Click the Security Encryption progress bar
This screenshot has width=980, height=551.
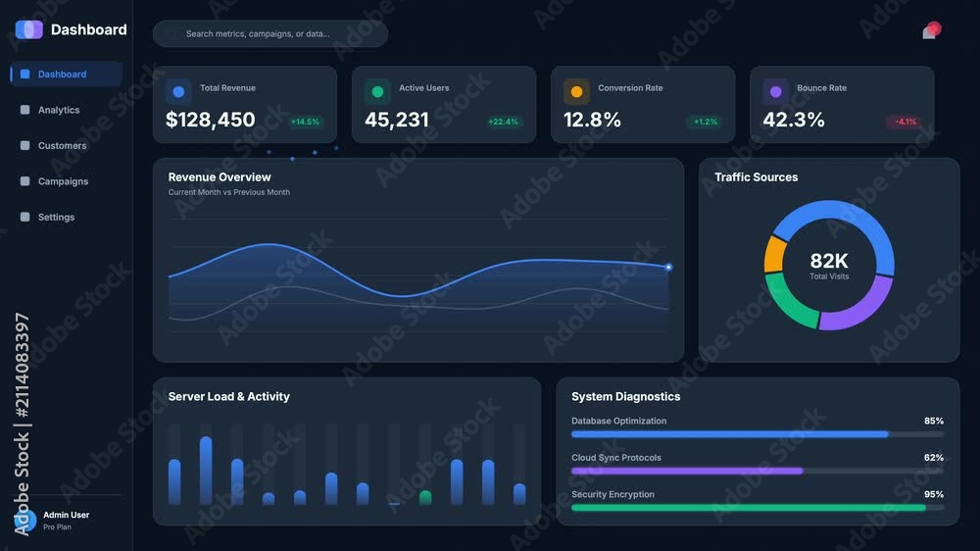pos(758,508)
